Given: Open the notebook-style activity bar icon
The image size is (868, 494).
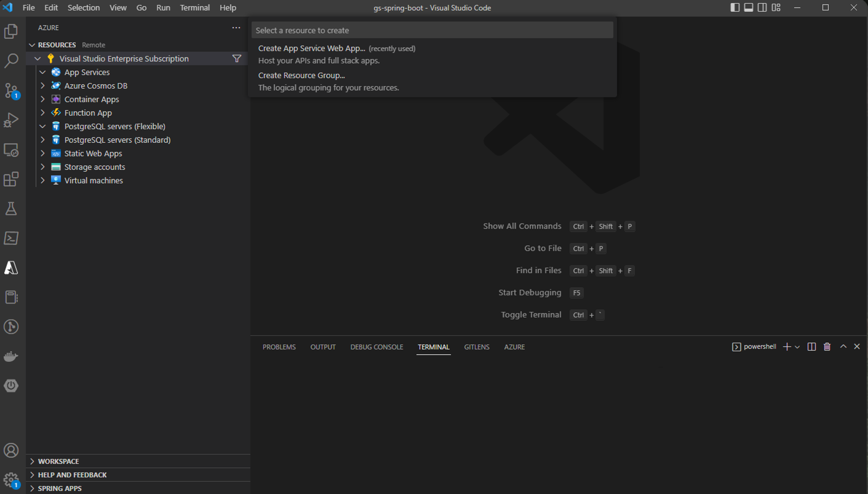Looking at the screenshot, I should (11, 297).
